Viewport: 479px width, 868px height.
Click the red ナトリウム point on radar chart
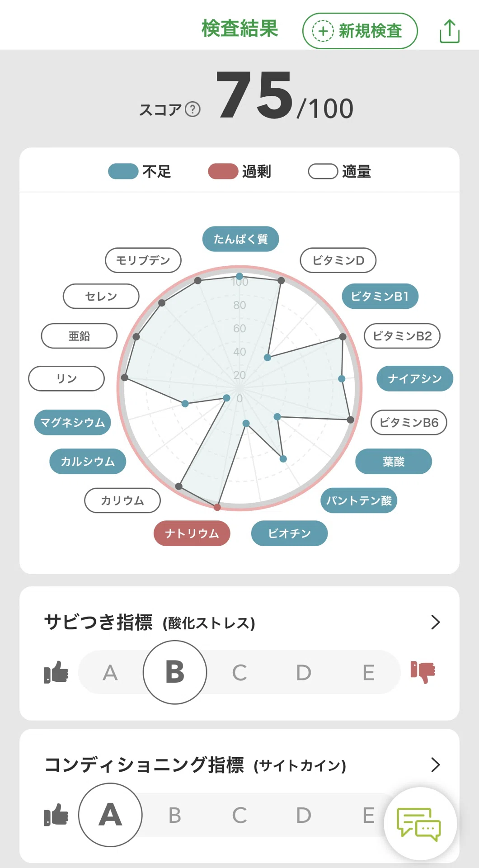pyautogui.click(x=217, y=507)
